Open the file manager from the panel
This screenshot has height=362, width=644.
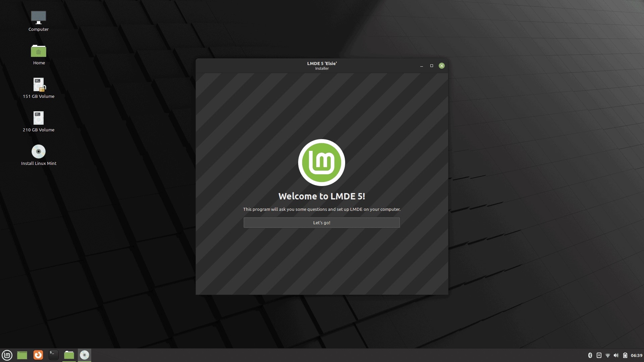pos(69,355)
